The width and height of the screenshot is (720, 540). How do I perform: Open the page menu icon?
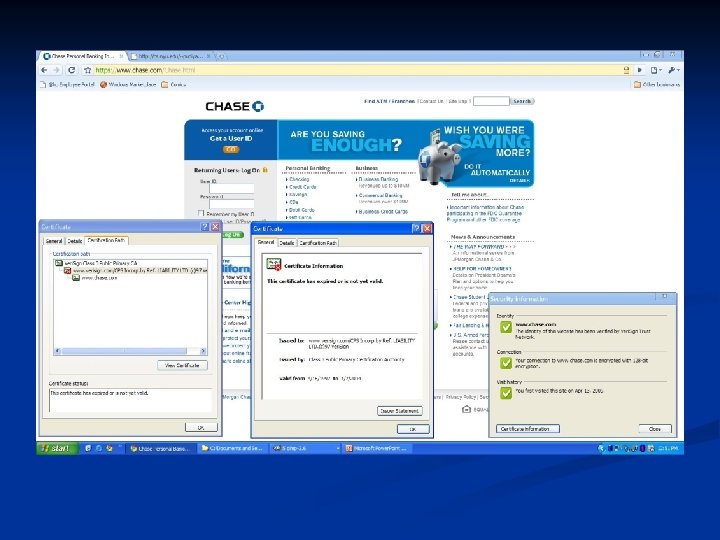(656, 70)
